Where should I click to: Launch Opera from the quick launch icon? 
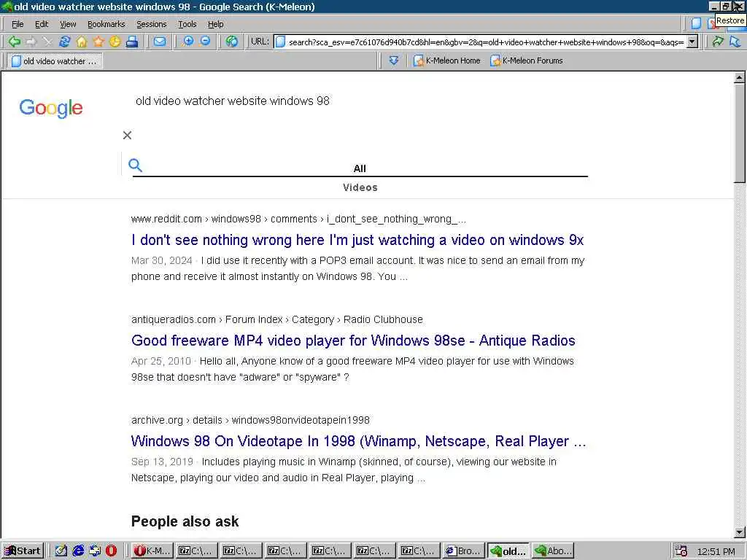(111, 551)
